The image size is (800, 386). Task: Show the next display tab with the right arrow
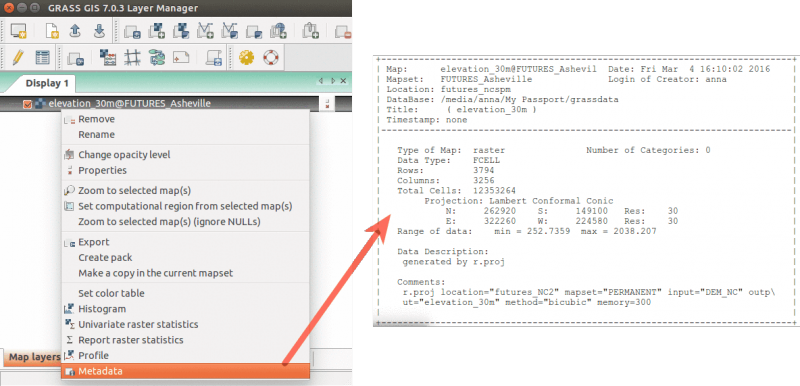333,81
